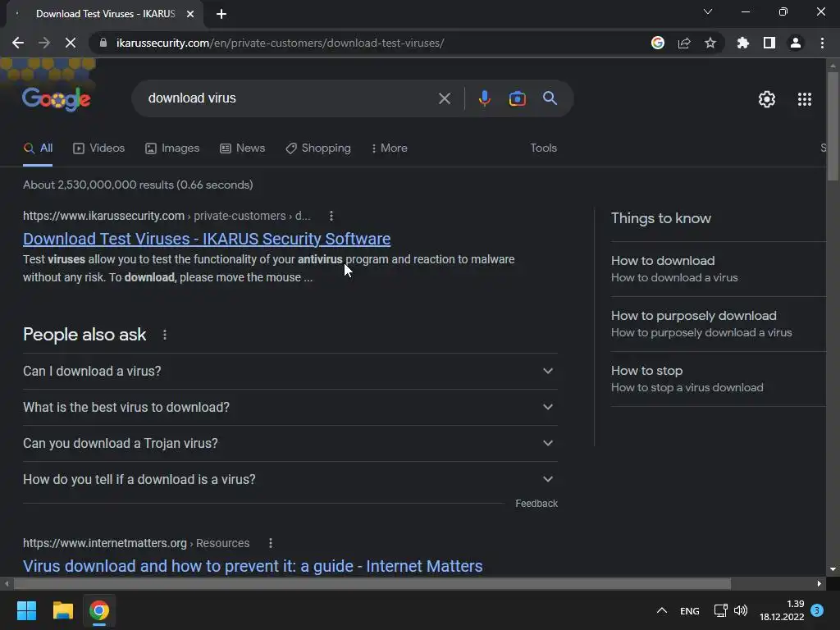Expand How do you tell if download is virus
840x630 pixels.
(290, 479)
